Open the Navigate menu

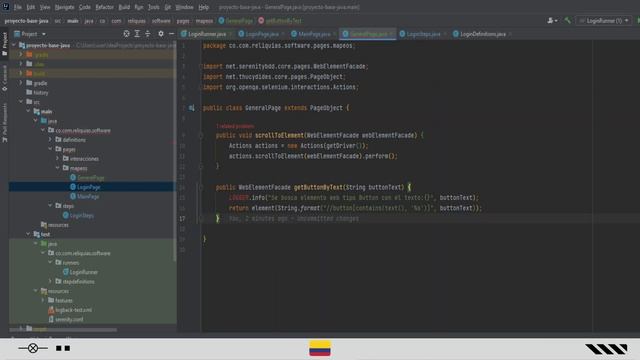64,7
